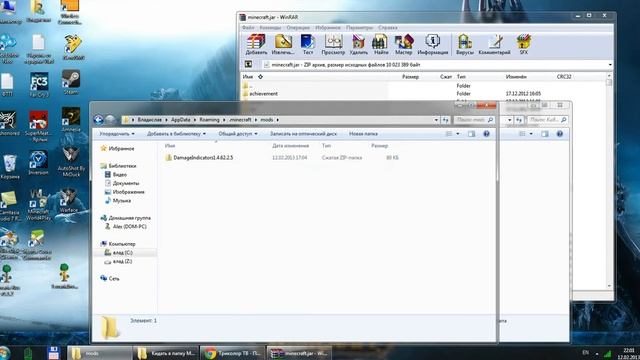This screenshot has width=640, height=360.
Task: Open the Добавить в библиотеку dropdown
Action: [176, 134]
